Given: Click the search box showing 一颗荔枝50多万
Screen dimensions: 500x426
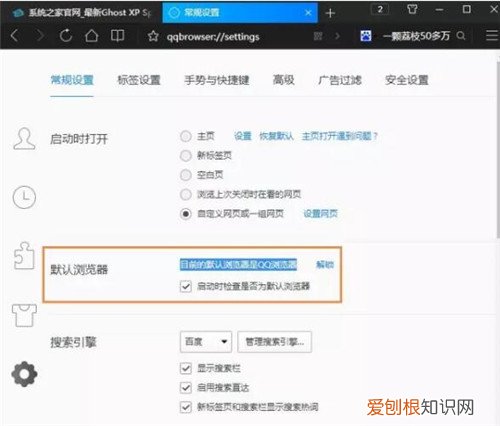Looking at the screenshot, I should 416,36.
